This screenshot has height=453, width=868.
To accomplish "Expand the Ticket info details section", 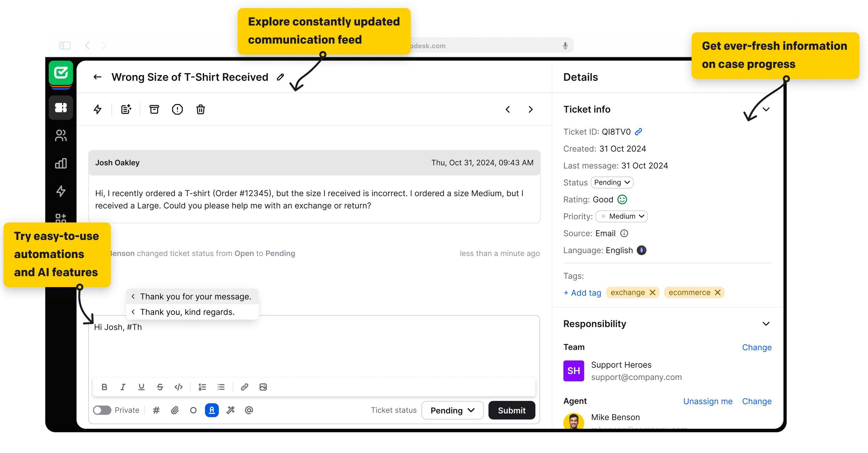I will pos(767,109).
